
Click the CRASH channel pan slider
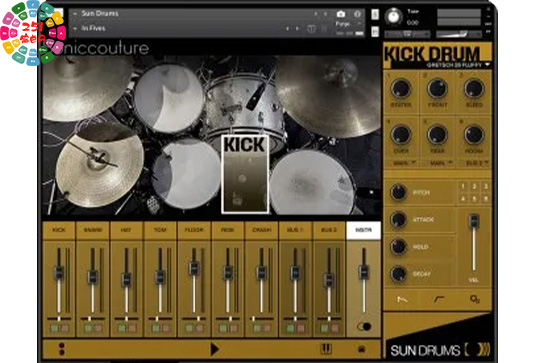pos(262,319)
